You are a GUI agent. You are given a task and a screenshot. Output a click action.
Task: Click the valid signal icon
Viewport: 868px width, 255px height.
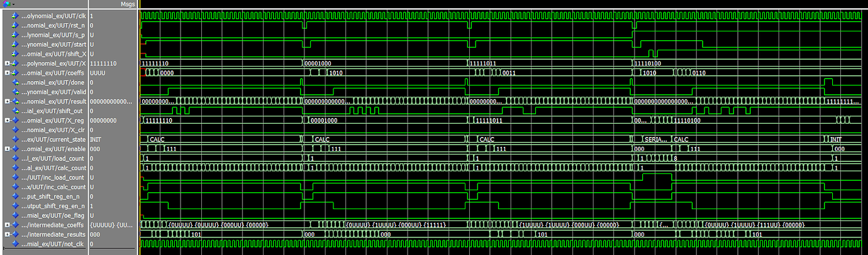[15, 92]
